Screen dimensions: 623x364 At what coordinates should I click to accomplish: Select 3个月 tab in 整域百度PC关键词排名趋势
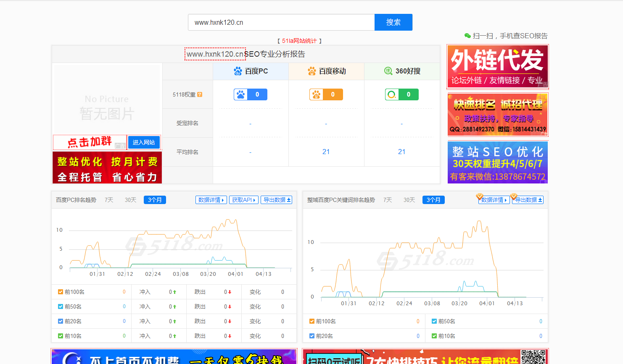pyautogui.click(x=433, y=200)
